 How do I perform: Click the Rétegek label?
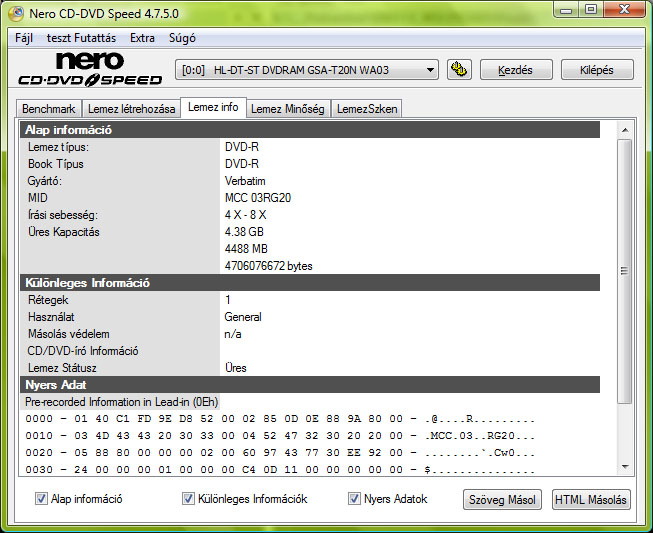pos(48,300)
